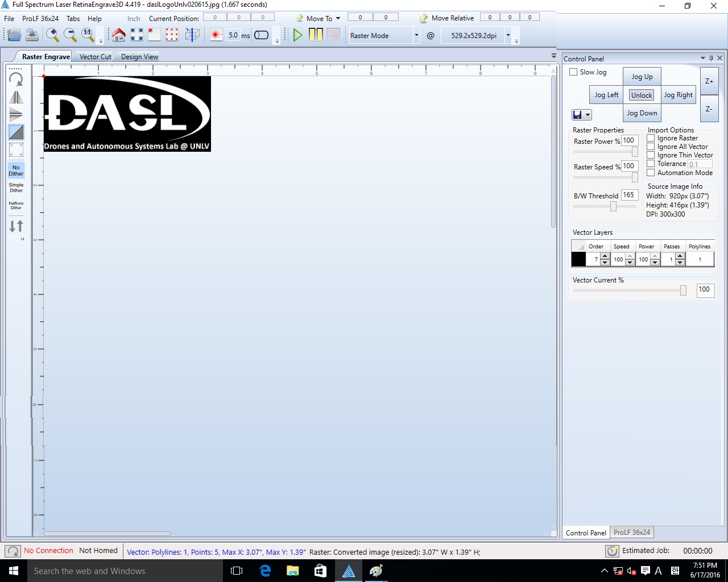Select Simple Dither mode
This screenshot has width=728, height=582.
point(16,188)
